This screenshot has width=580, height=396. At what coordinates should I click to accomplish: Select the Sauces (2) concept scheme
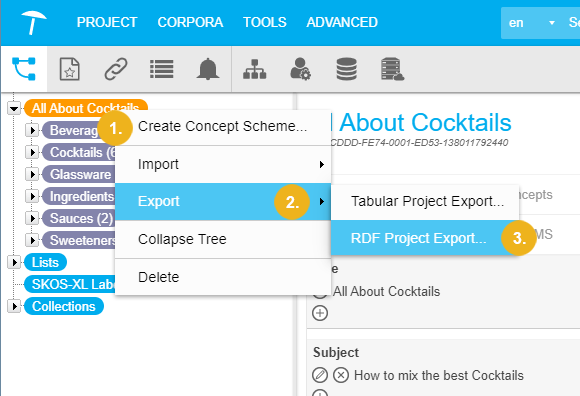click(81, 219)
